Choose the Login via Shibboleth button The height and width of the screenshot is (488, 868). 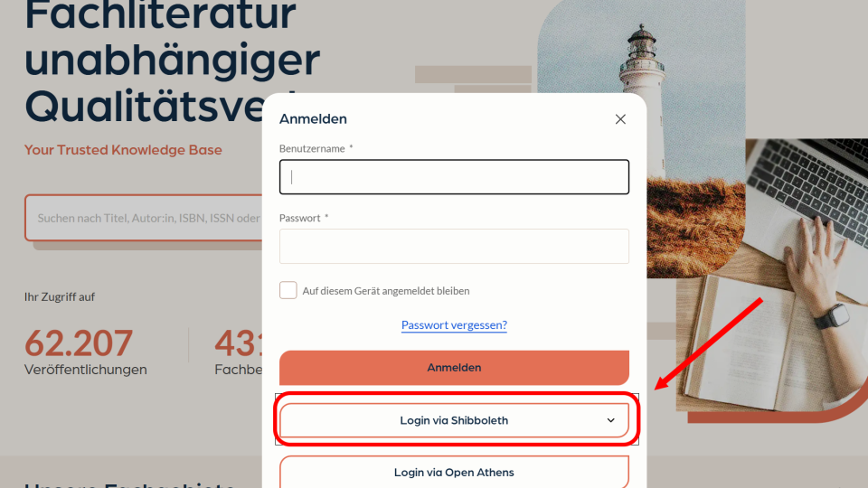(x=454, y=420)
